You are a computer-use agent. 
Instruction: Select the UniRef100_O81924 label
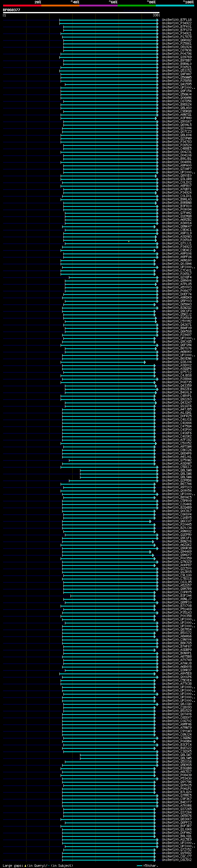(176, 47)
